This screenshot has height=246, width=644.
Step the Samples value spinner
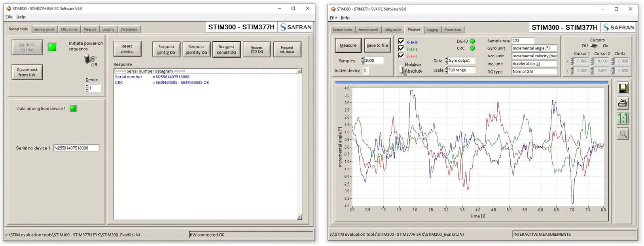click(362, 61)
